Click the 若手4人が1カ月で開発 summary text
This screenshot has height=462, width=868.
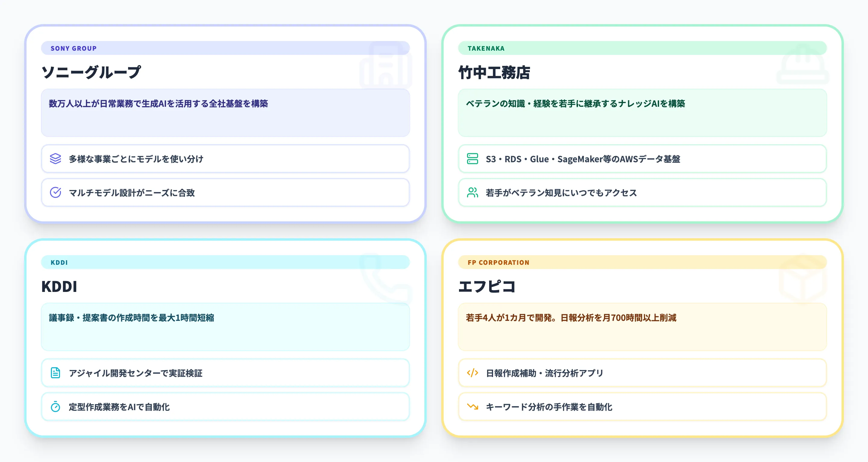click(x=571, y=318)
